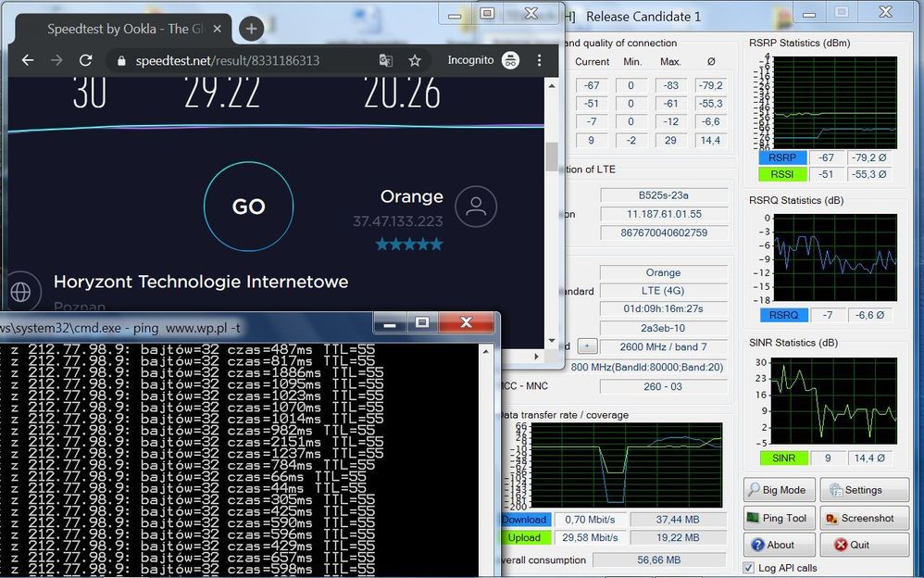Select the Speedtest by Ookla tab
Image resolution: width=924 pixels, height=578 pixels.
tap(120, 29)
